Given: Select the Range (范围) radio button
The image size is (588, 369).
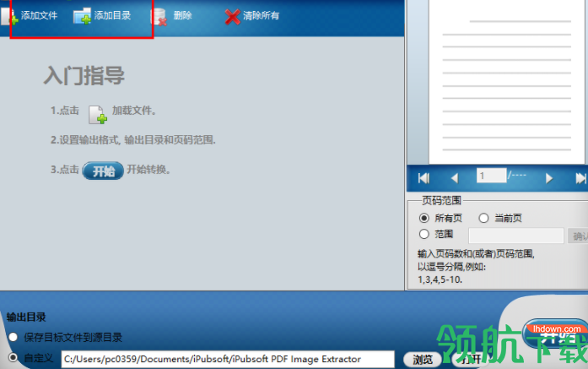Looking at the screenshot, I should click(x=424, y=234).
